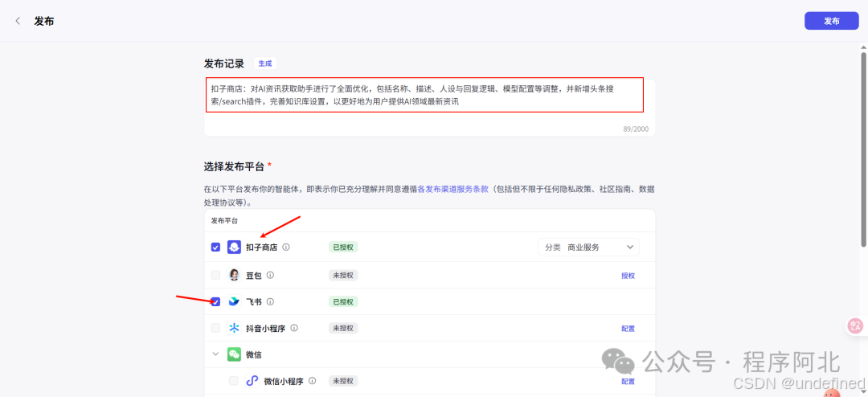Click 未授权 badge in 抖音小程序 row

coord(343,329)
